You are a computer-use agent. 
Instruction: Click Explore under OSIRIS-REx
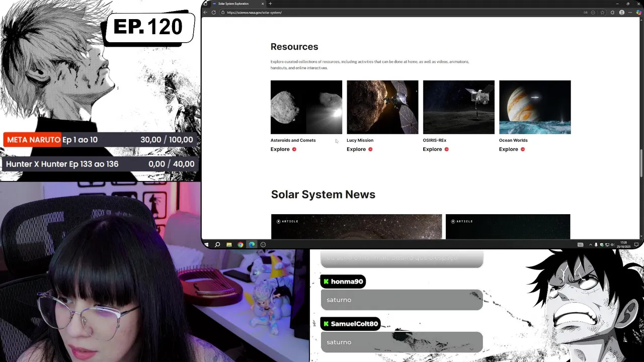[x=436, y=149]
